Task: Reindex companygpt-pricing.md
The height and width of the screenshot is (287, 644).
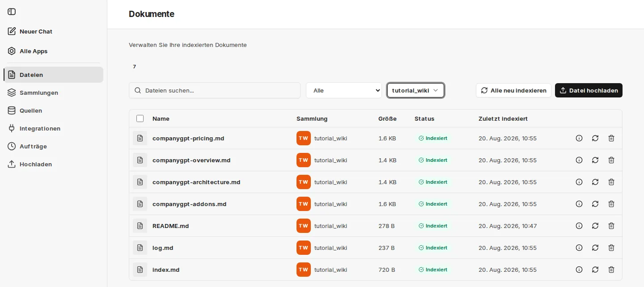Action: pos(595,138)
